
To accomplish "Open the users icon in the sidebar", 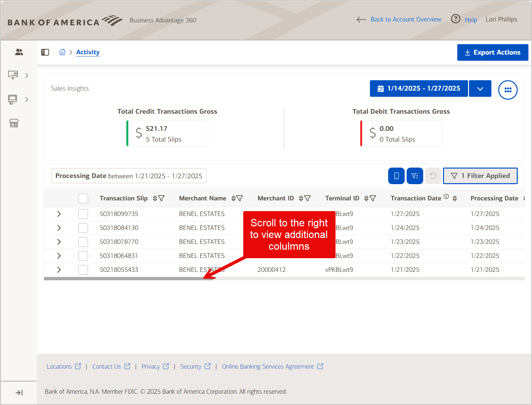I will (x=19, y=52).
